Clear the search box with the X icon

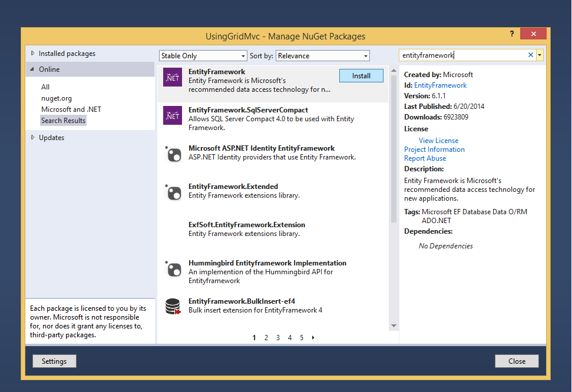[531, 55]
